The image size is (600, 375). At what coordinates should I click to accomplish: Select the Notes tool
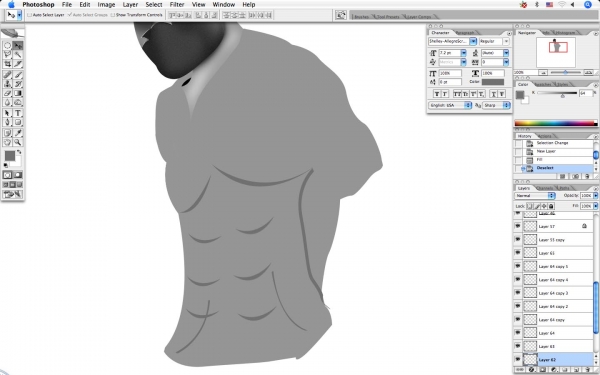point(7,133)
